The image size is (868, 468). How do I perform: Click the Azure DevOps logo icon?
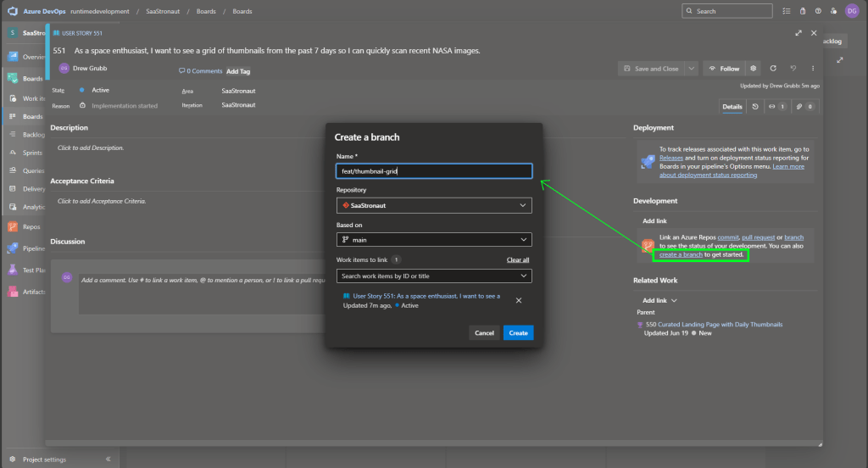[13, 11]
